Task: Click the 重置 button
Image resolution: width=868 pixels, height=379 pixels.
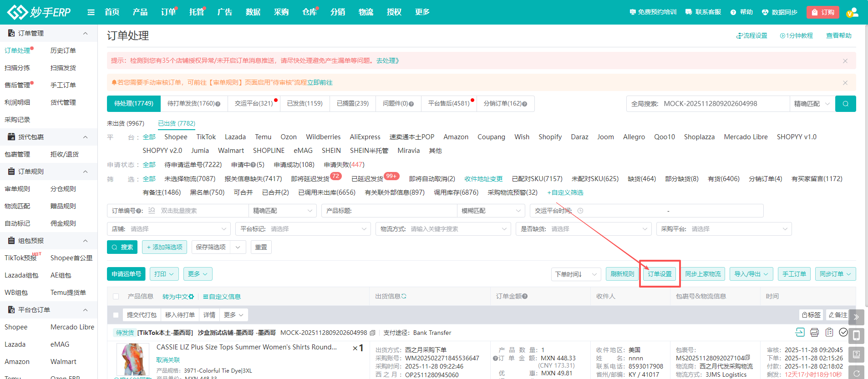Action: pyautogui.click(x=261, y=247)
